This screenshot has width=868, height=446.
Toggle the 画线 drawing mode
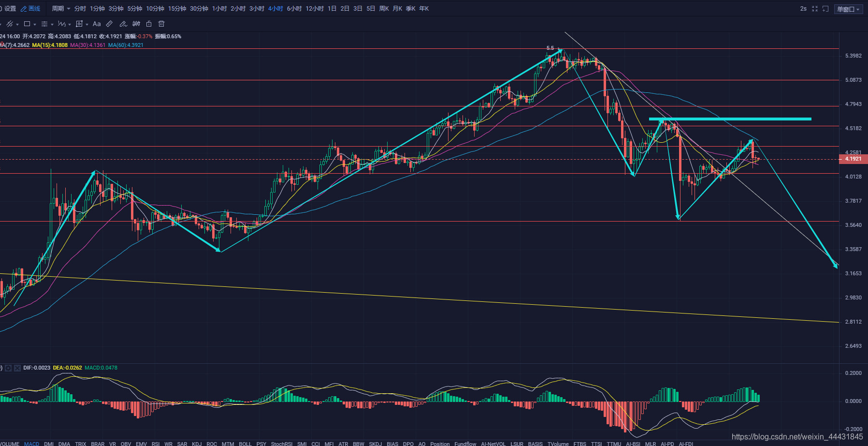pos(30,9)
